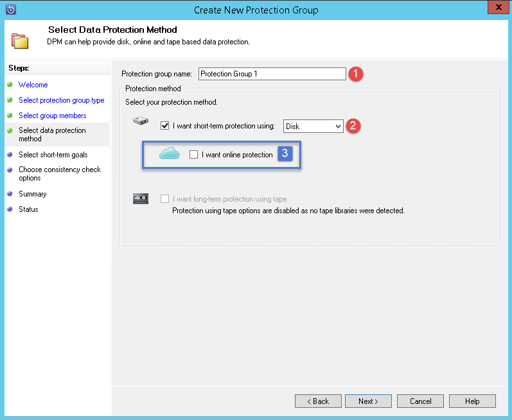Uncheck the short-term protection checkbox

(164, 126)
